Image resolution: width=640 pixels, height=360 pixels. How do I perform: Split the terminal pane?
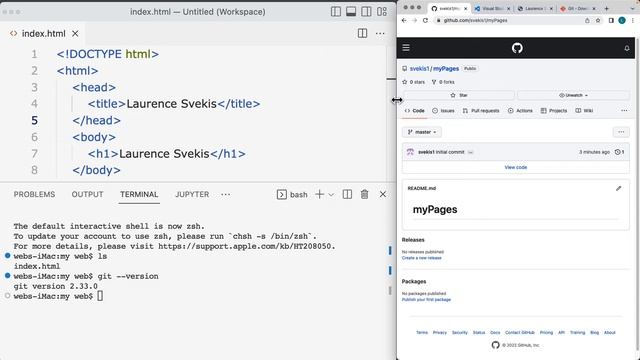[x=347, y=194]
